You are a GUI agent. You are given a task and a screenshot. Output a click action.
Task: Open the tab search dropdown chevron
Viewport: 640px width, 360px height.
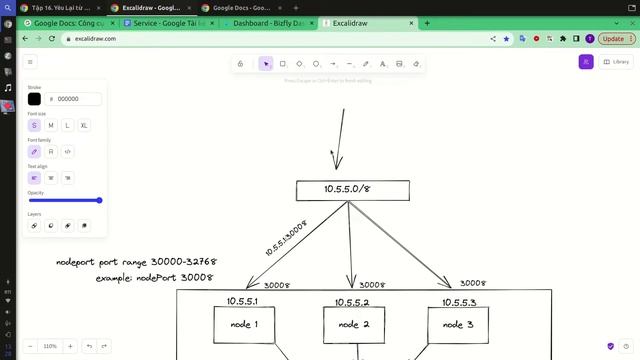616,23
